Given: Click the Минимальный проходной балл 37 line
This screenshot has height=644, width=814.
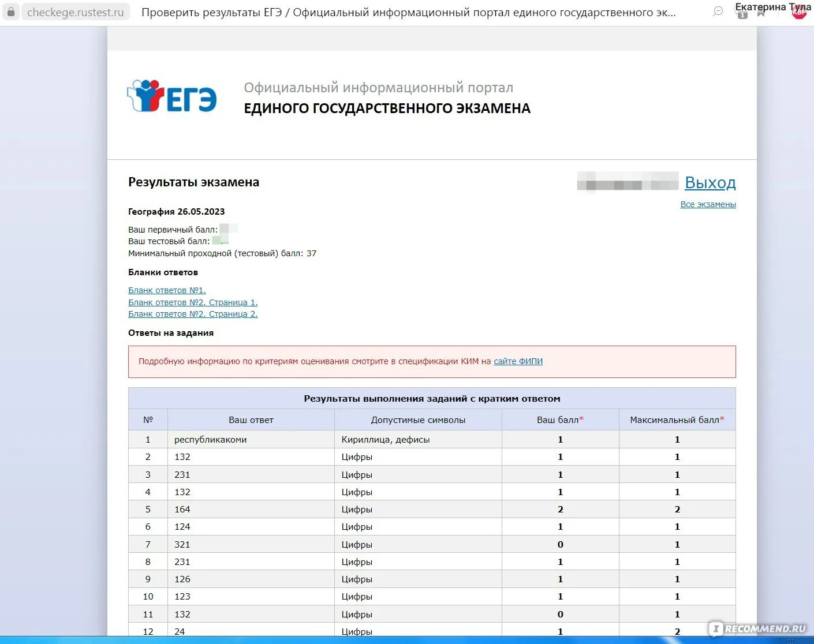Looking at the screenshot, I should coord(222,253).
